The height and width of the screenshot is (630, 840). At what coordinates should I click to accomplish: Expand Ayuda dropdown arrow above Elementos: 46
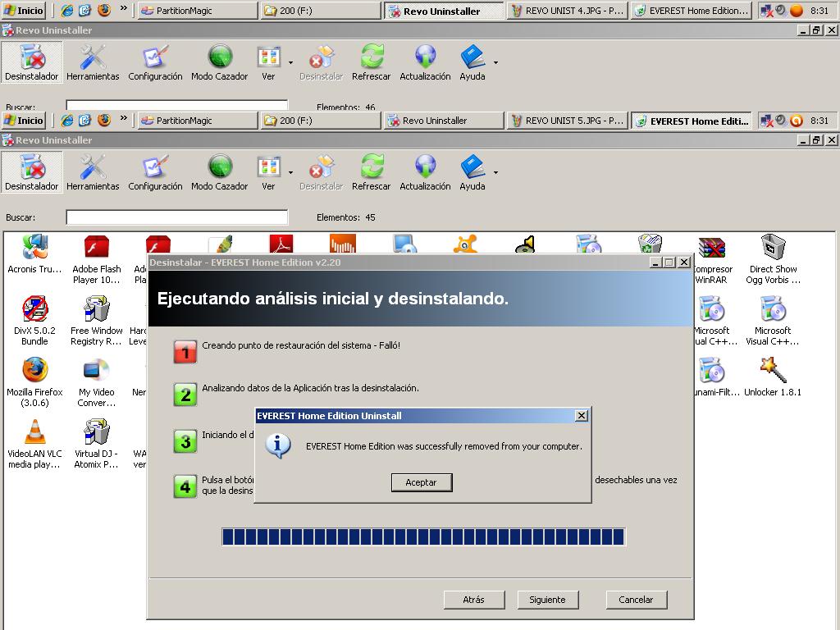(x=495, y=62)
